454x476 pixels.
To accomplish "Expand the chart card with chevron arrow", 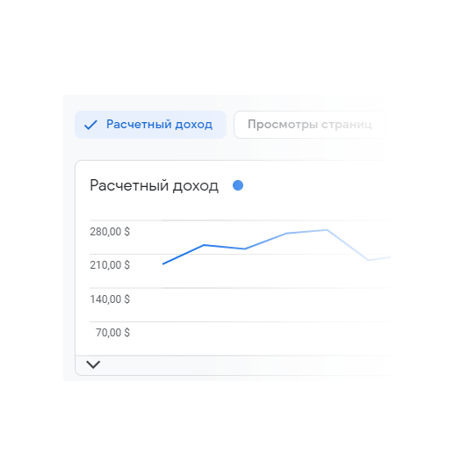I will click(93, 364).
